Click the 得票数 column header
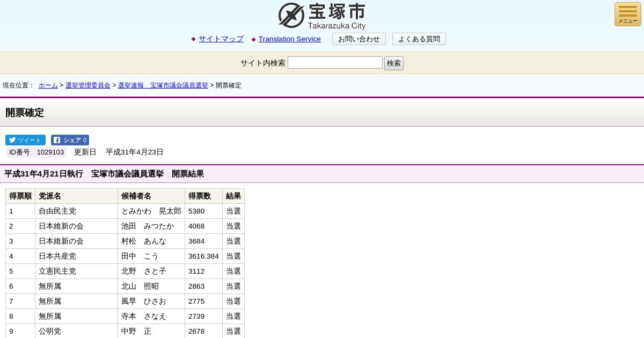The height and width of the screenshot is (338, 644). 204,196
